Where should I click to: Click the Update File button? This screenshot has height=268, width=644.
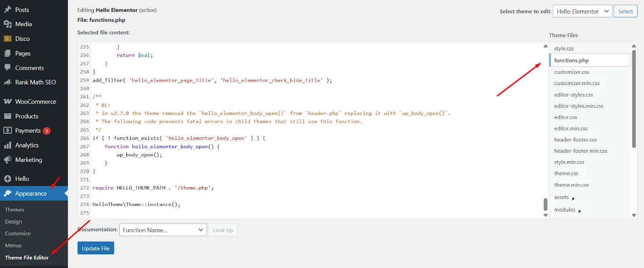coord(96,248)
